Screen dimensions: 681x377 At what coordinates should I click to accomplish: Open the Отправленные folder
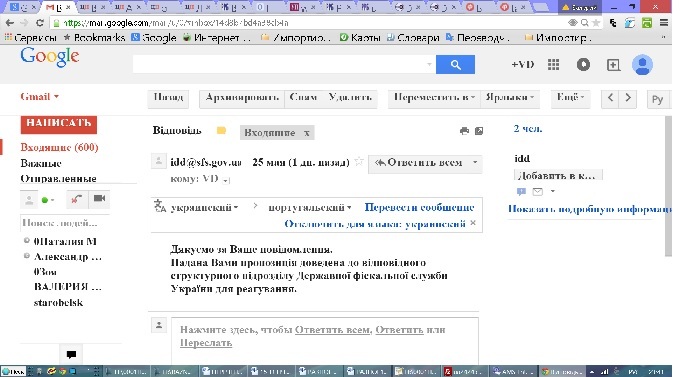[x=58, y=179]
